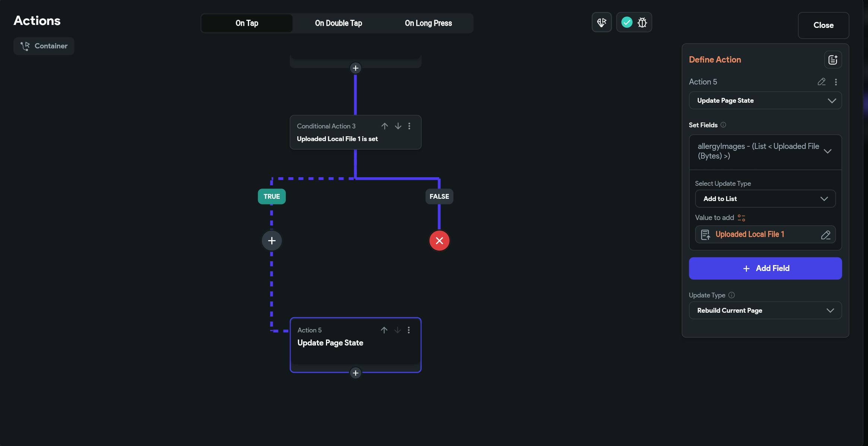Click the debug bug icon

(642, 22)
